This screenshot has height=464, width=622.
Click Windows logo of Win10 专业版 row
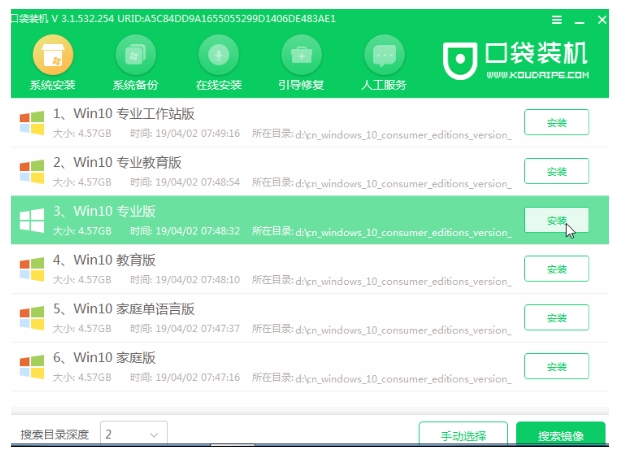(32, 220)
